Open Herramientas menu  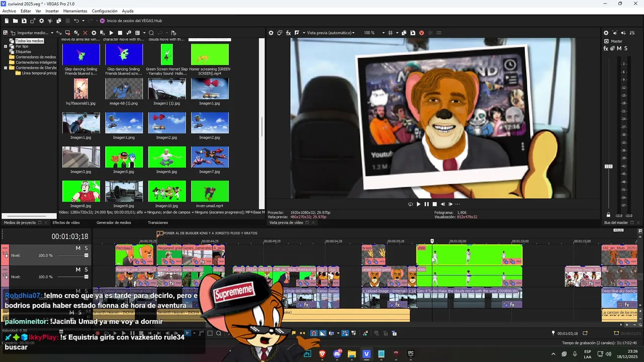click(75, 11)
